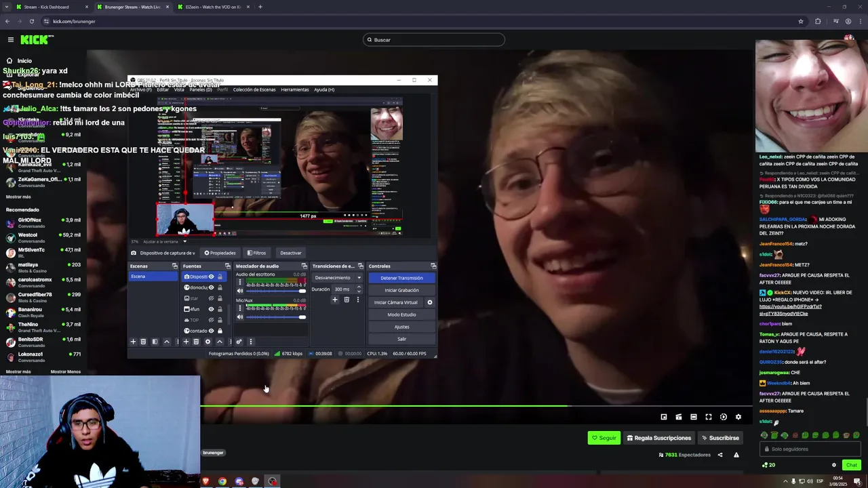Create a clip in Kick player
The height and width of the screenshot is (488, 868).
[679, 417]
